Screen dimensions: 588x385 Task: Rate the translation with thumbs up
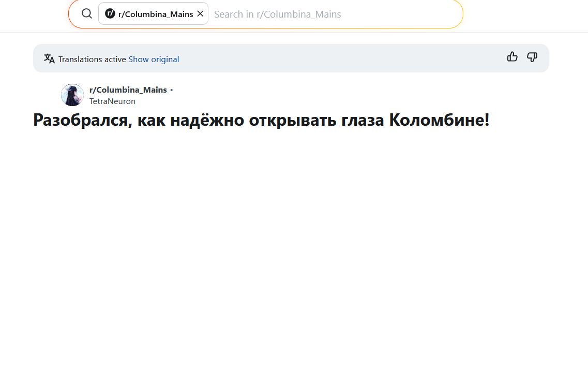pos(512,57)
